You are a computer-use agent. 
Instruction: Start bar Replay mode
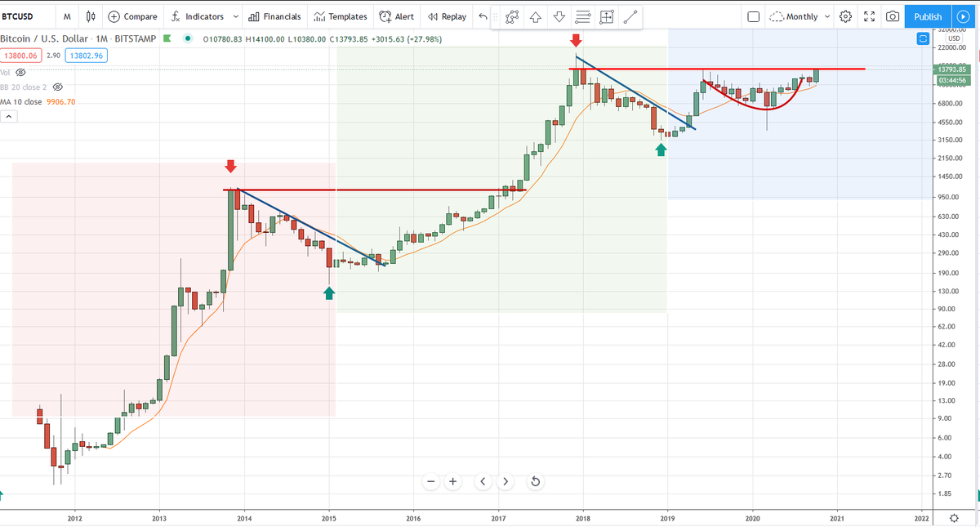(x=448, y=16)
